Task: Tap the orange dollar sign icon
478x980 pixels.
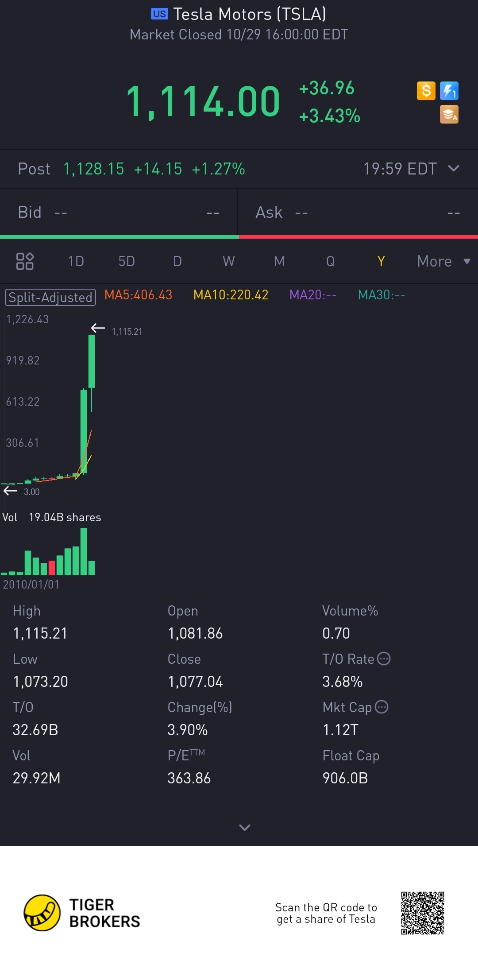Action: coord(426,91)
